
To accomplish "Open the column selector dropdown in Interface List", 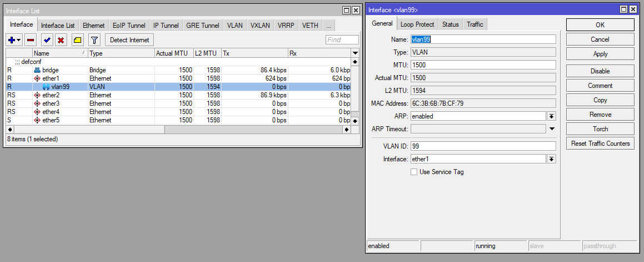I will pos(355,53).
